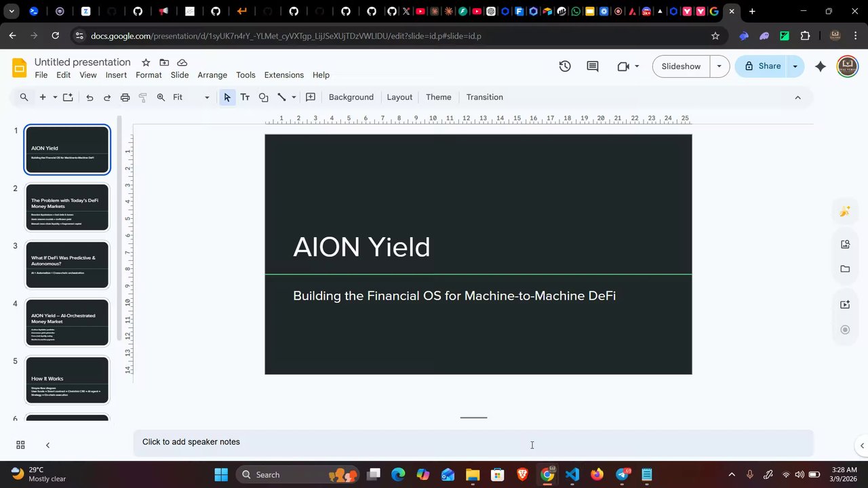The image size is (868, 488).
Task: Click the Windows Start button
Action: point(221,474)
